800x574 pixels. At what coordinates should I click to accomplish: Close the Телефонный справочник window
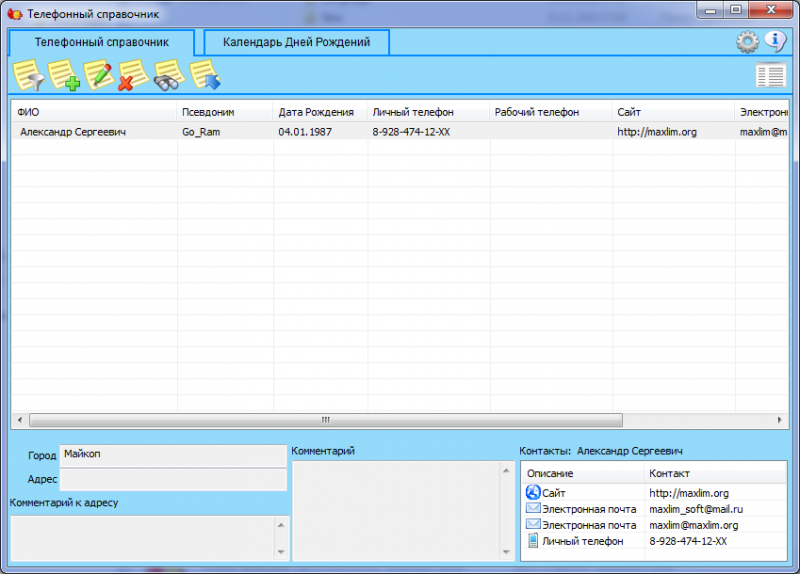pos(771,10)
